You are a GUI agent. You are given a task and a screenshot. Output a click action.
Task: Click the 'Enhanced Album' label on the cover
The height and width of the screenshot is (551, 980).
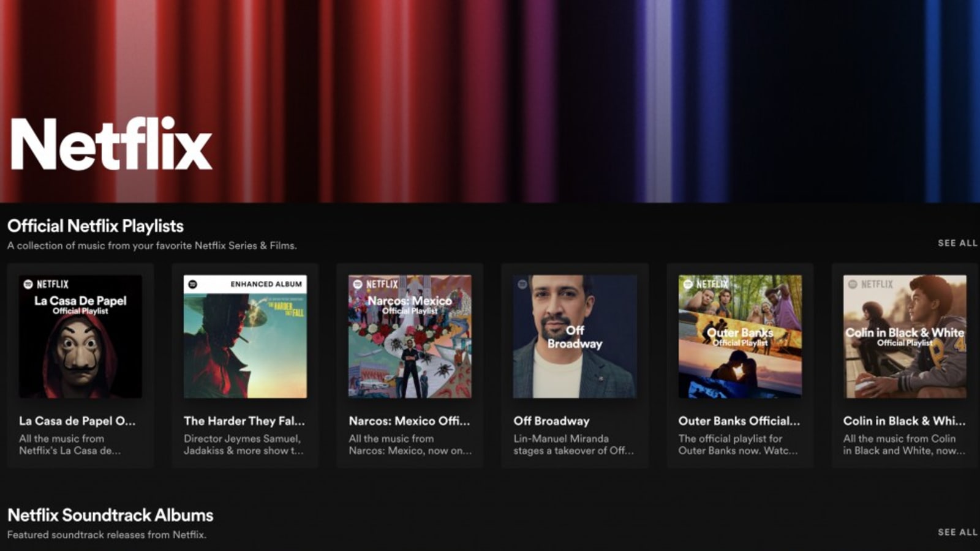[266, 284]
